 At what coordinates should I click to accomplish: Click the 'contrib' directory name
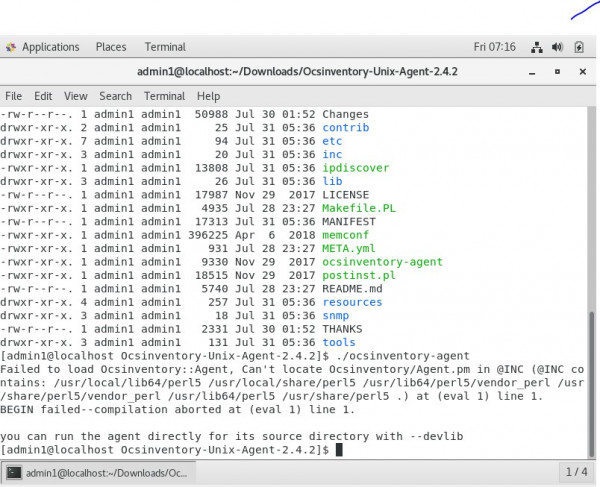[x=346, y=128]
